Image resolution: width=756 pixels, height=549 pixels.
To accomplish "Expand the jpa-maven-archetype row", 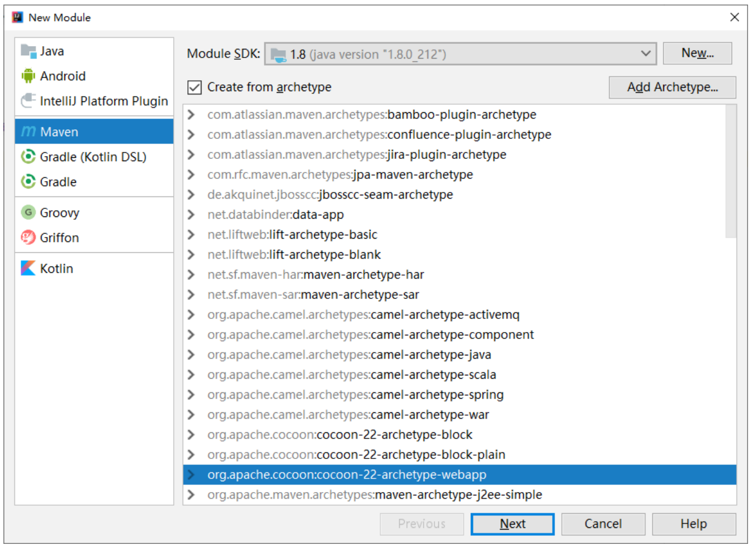I will (x=191, y=174).
